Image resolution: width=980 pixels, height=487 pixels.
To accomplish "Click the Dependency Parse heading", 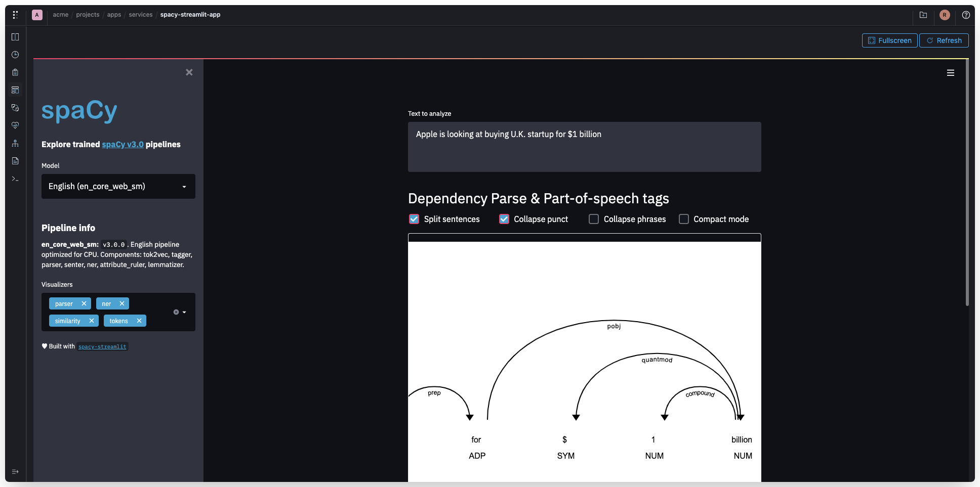I will coord(539,198).
